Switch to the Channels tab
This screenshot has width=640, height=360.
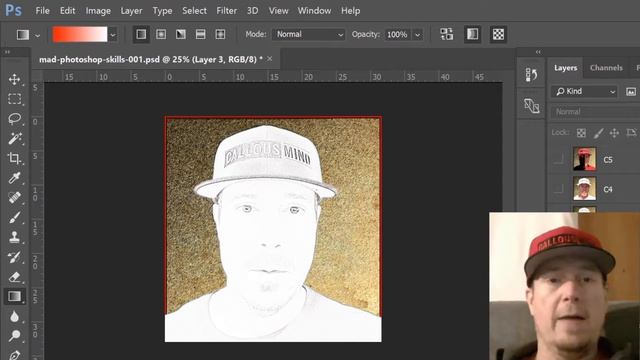coord(606,68)
